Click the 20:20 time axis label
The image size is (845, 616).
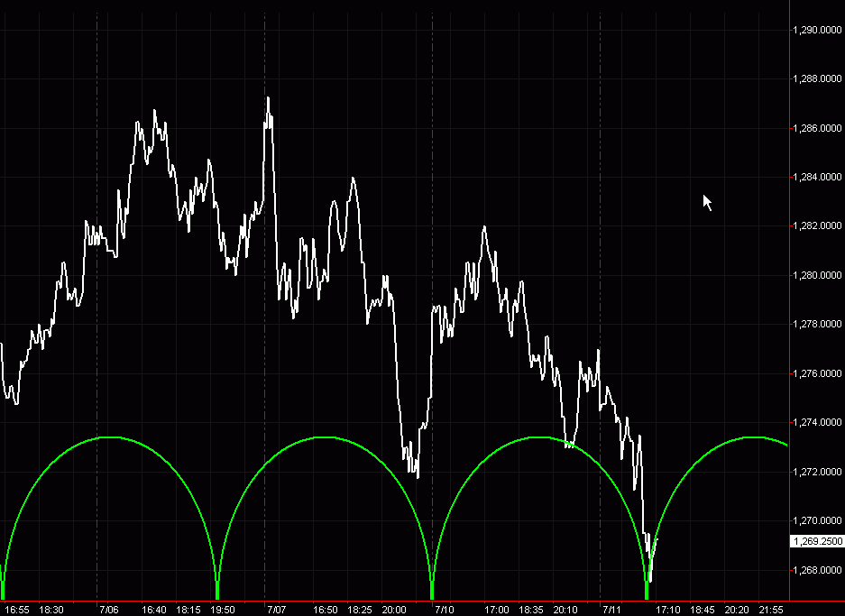click(x=737, y=610)
